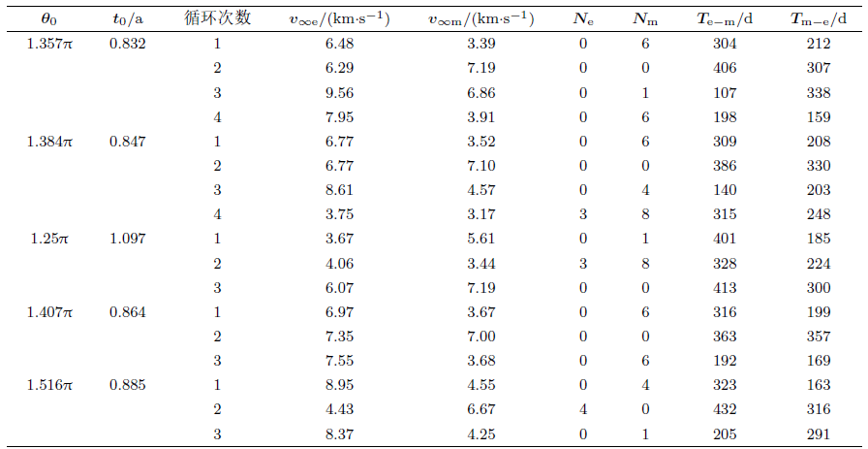
Task: Select the Nₑ column header
Action: (583, 18)
